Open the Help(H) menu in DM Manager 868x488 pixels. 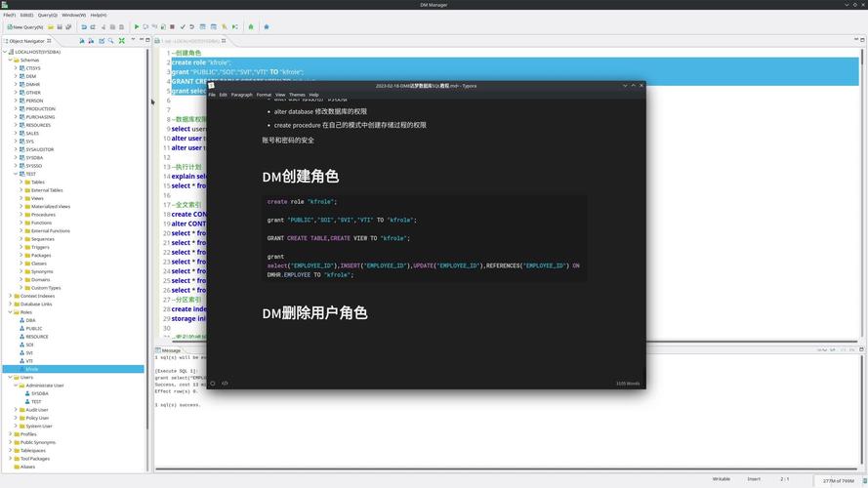coord(98,15)
